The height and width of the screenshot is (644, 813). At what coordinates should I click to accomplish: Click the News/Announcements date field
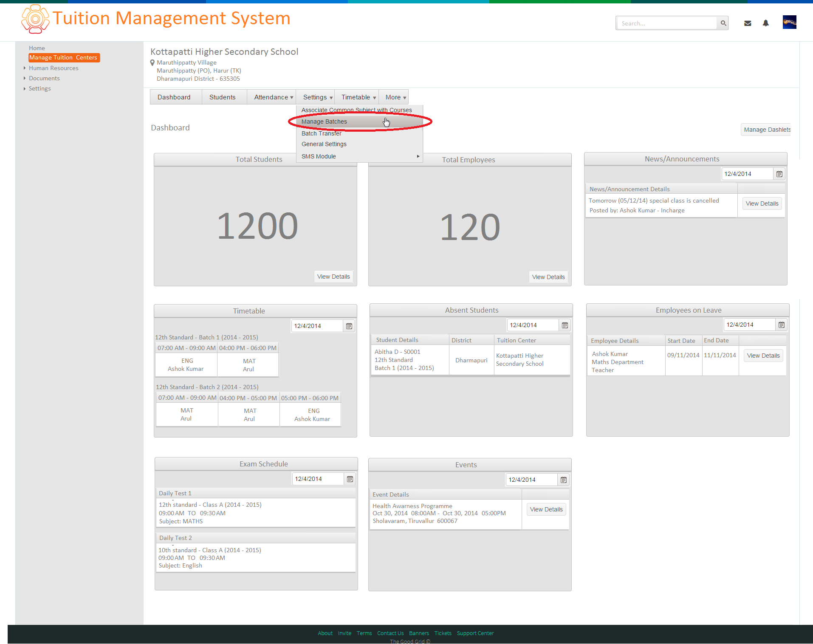747,174
